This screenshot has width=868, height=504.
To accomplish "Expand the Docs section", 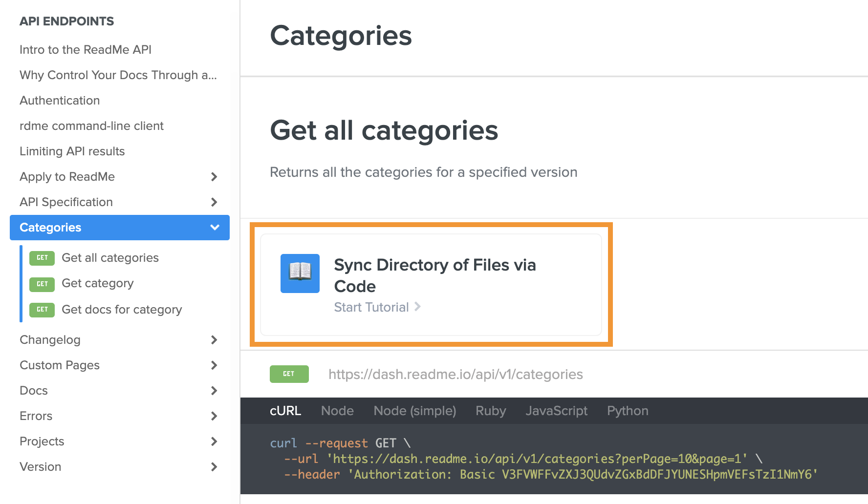I will pos(214,391).
